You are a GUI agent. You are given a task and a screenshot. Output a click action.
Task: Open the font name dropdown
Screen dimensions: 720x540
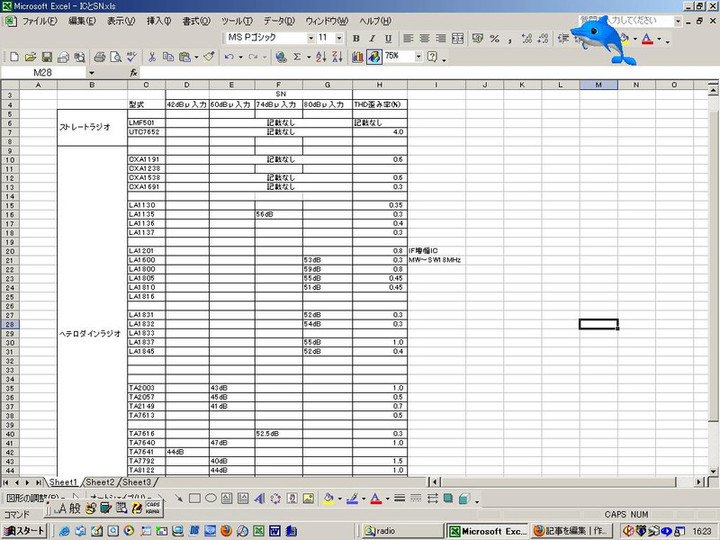(311, 38)
